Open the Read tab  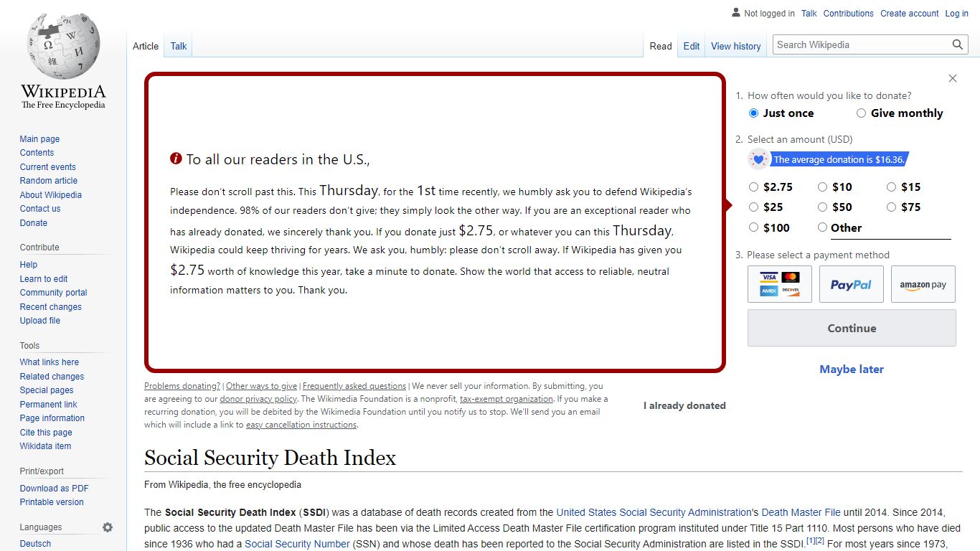point(661,46)
